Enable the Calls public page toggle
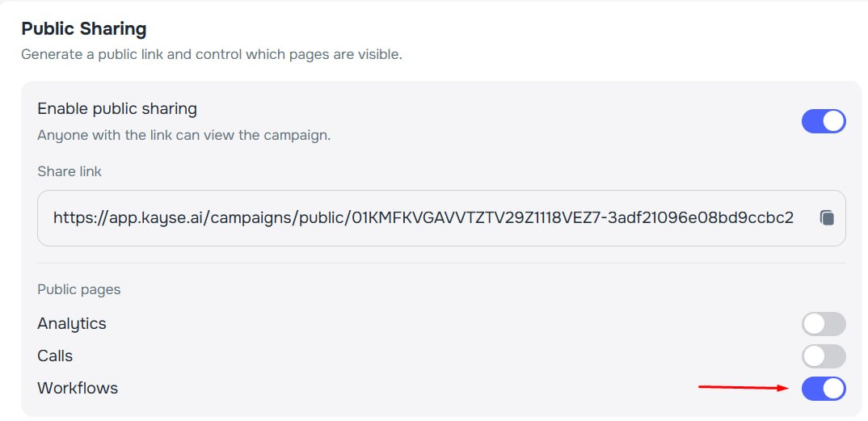Image resolution: width=868 pixels, height=421 pixels. point(823,356)
